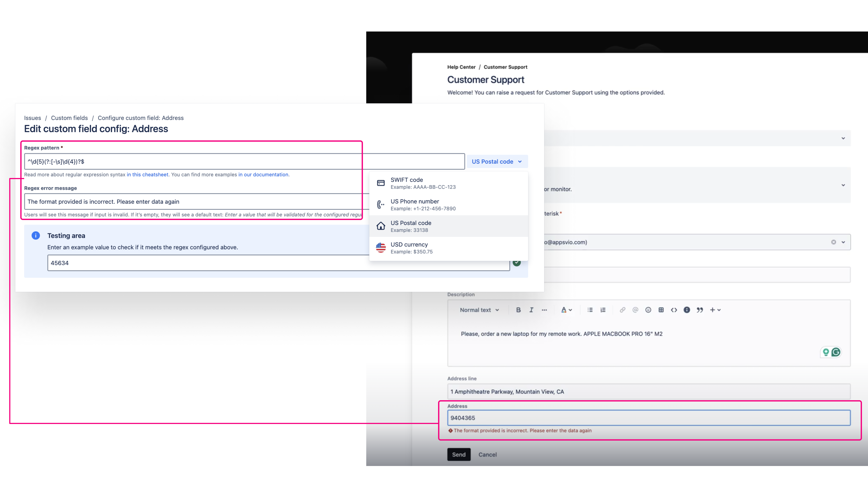Insert code snippet in description
Screen dimensions: 868x494
[674, 310]
